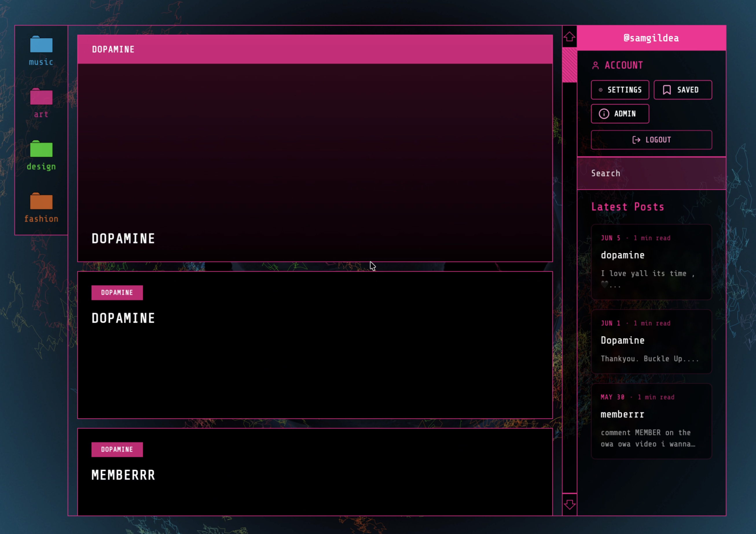Open the JUN 5 dopamine latest post
Image resolution: width=756 pixels, height=534 pixels.
click(651, 262)
